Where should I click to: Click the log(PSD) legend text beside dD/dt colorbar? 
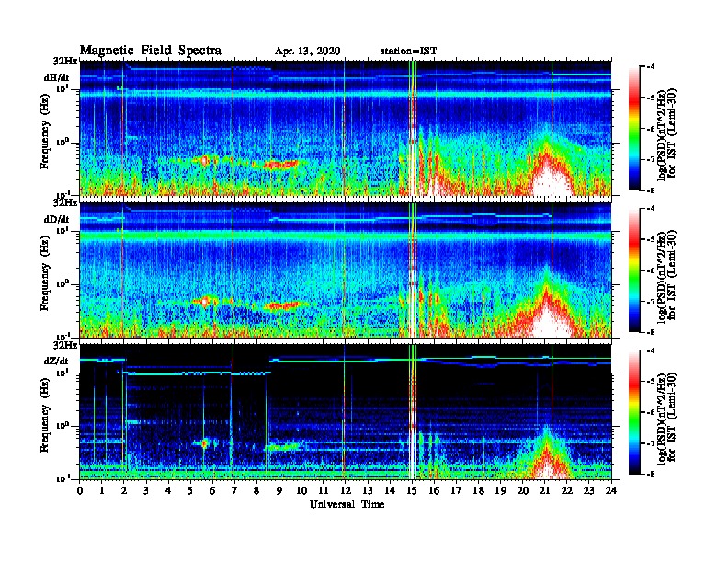point(666,276)
